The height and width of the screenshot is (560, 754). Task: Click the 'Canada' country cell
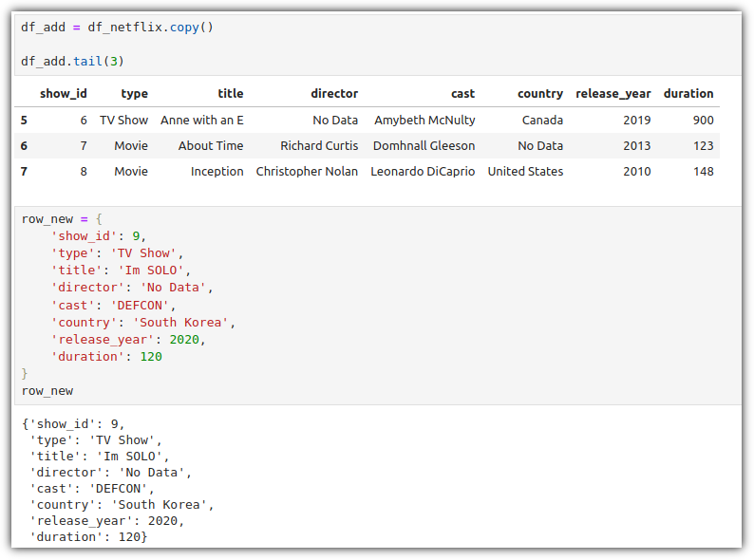(542, 121)
